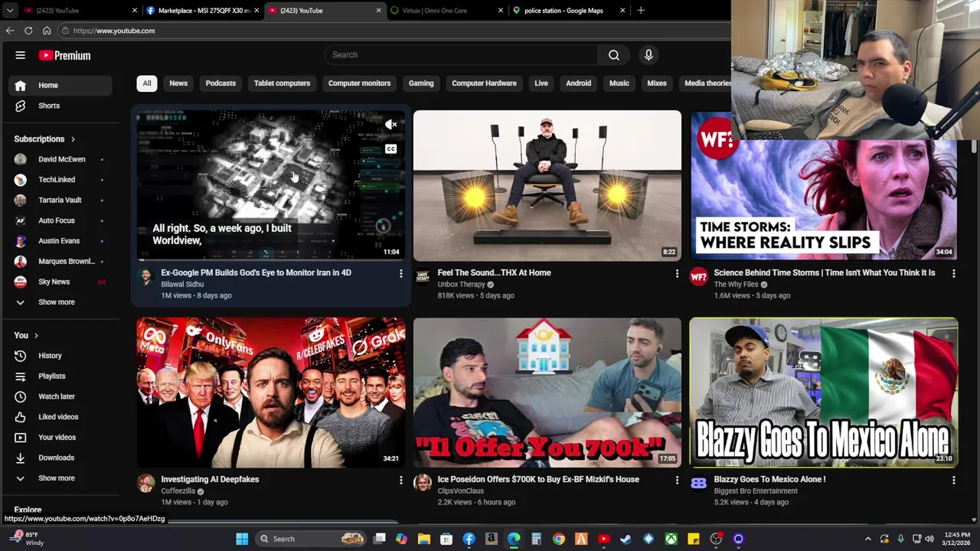This screenshot has width=980, height=551.
Task: Open The Why Files channel avatar
Action: (698, 276)
